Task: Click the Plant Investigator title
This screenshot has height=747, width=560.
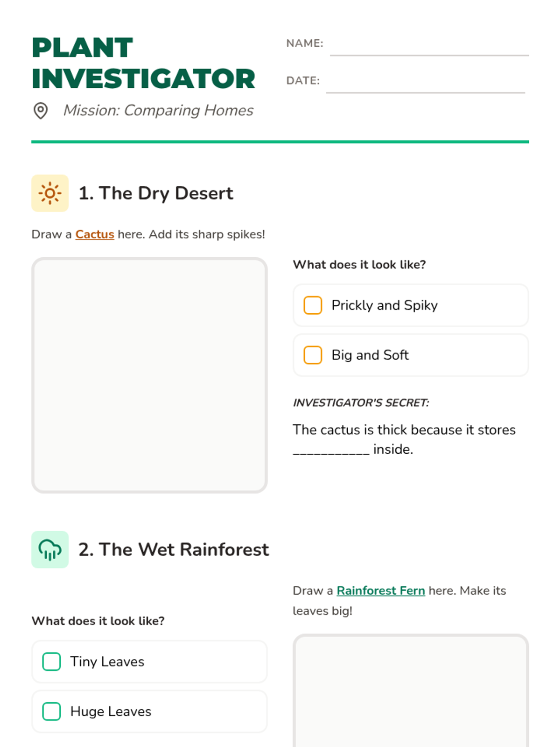Action: 143,63
